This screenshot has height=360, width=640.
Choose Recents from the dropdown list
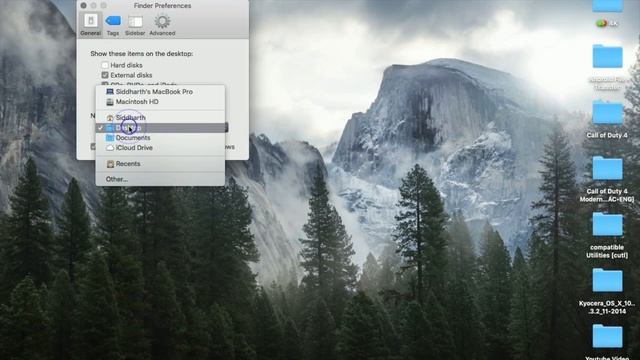click(x=160, y=164)
